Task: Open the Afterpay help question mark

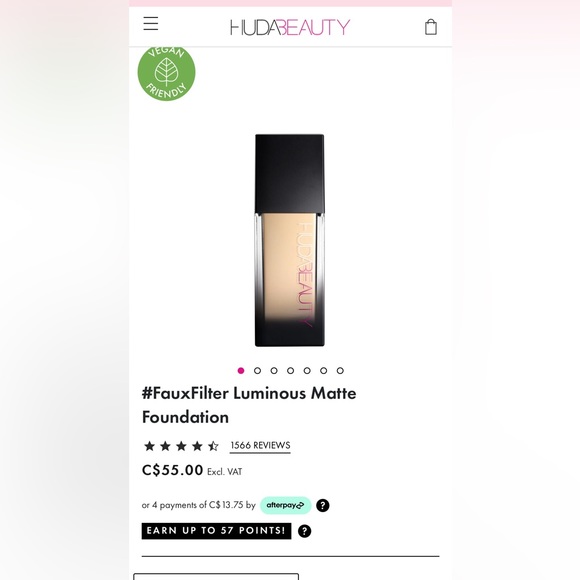Action: coord(323,505)
